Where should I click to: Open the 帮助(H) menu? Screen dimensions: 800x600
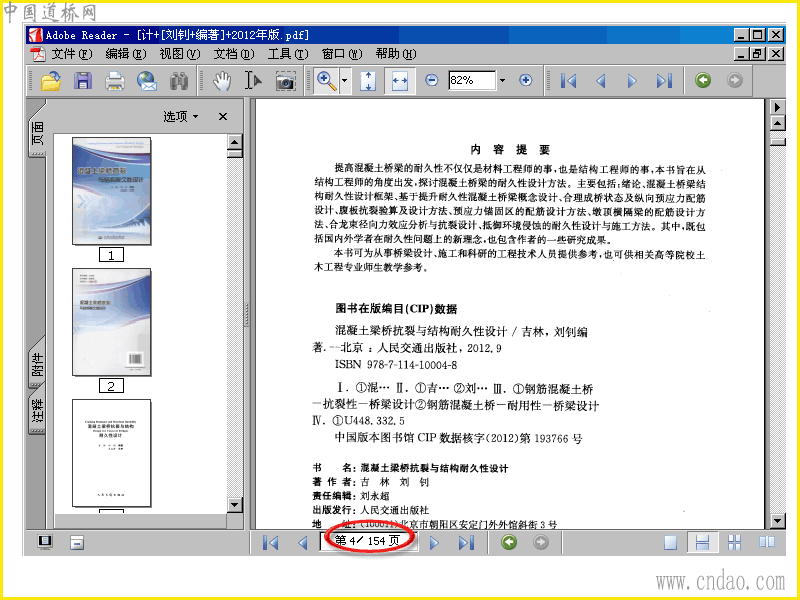pyautogui.click(x=396, y=54)
